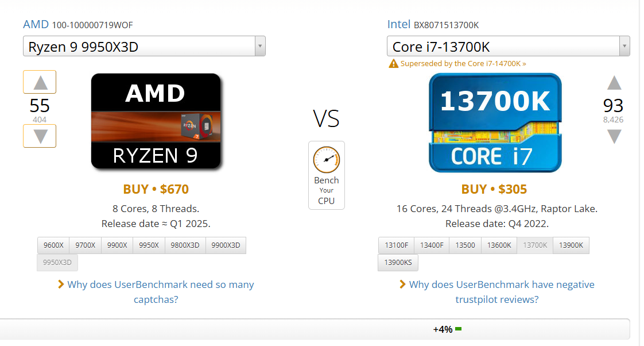Screen dimensions: 644x346
Task: Click the 'Release date: Q4 2022.' text
Action: pyautogui.click(x=497, y=224)
